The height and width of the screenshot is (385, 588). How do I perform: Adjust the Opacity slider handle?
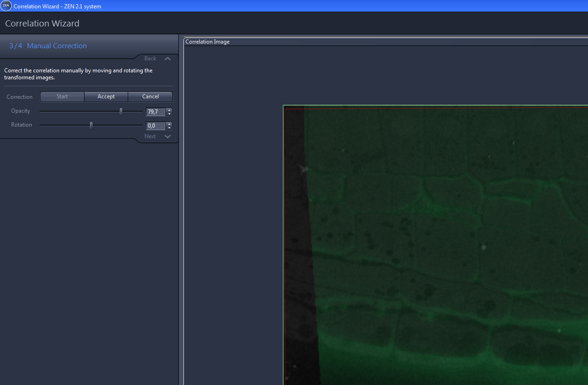pyautogui.click(x=121, y=111)
